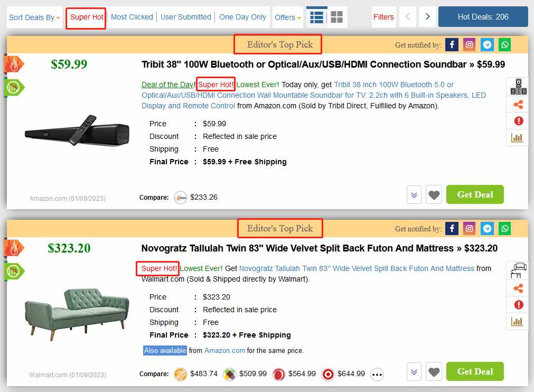Screen dimensions: 534x392
Task: Open WhatsApp notification on soundbar deal
Action: tap(505, 44)
